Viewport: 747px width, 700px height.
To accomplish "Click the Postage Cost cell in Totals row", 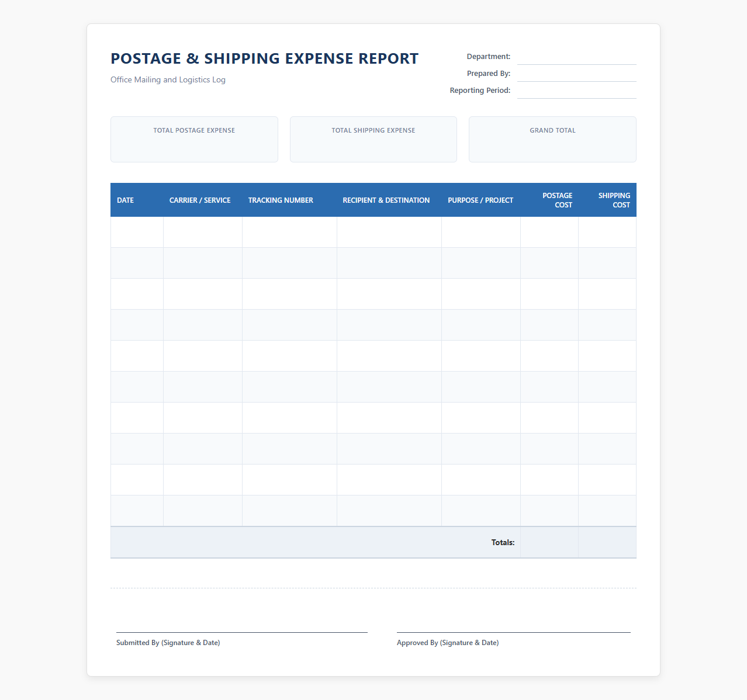I will [x=549, y=543].
